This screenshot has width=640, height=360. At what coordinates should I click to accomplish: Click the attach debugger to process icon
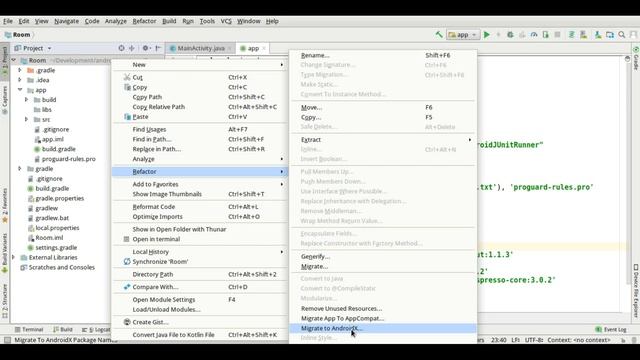(546, 35)
